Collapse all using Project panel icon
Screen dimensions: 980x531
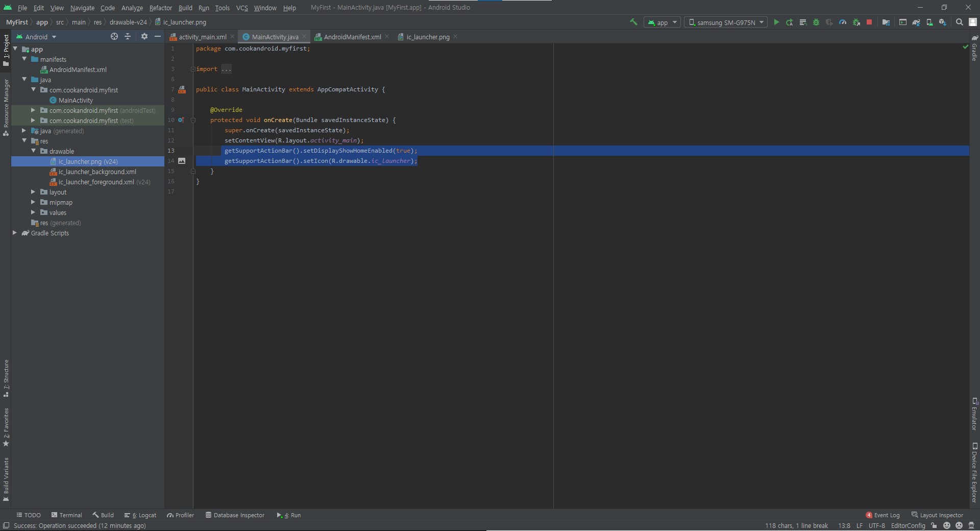(128, 37)
